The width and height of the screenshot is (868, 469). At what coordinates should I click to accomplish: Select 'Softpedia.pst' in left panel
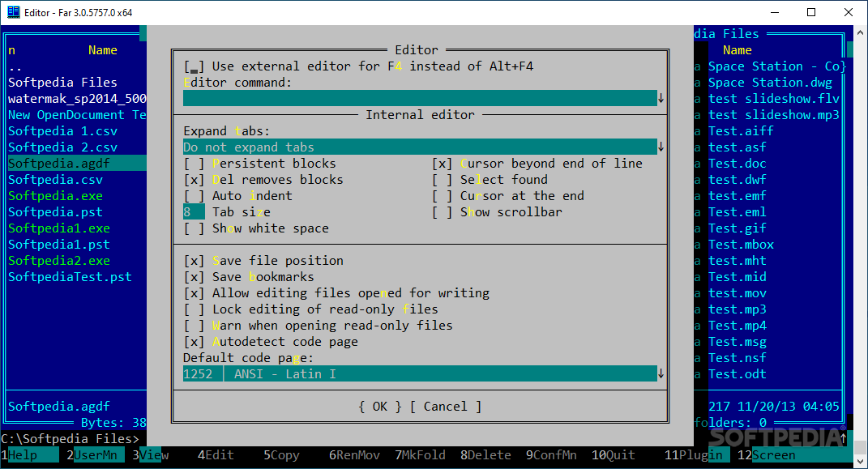click(x=55, y=212)
